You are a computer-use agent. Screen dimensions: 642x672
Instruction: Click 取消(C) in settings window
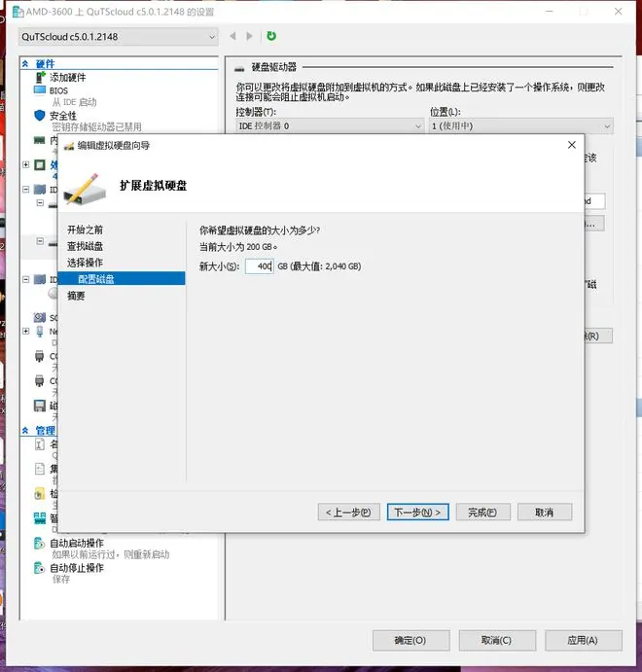tap(497, 641)
